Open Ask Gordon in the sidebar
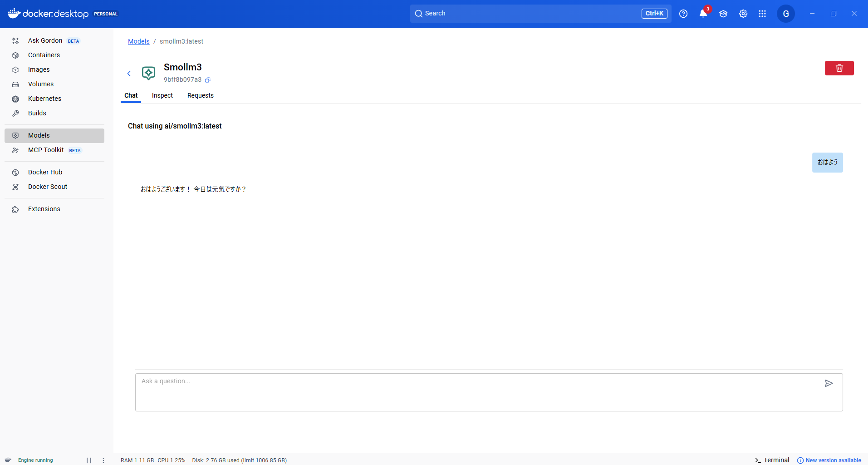The height and width of the screenshot is (465, 868). 54,41
